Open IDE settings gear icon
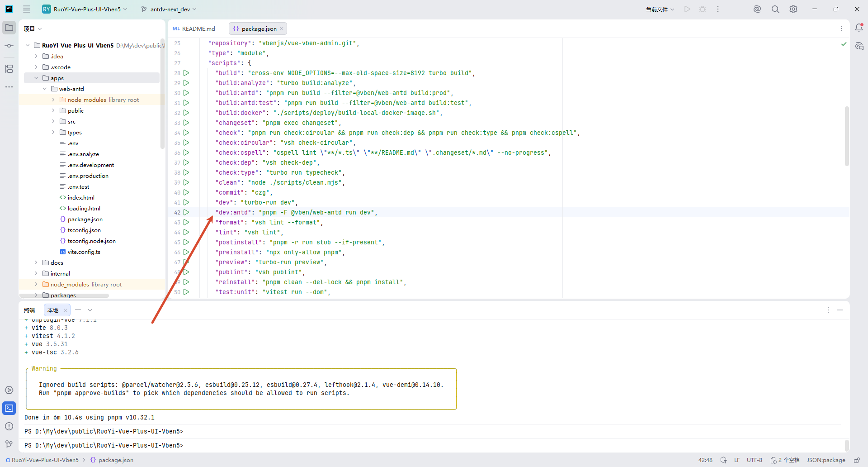The height and width of the screenshot is (467, 868). click(x=793, y=9)
